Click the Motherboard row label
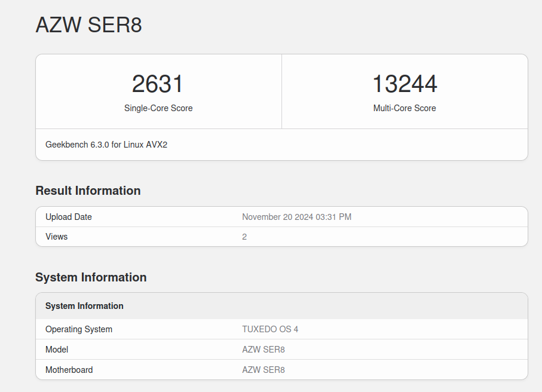Screen dimensions: 542x392 pos(69,370)
